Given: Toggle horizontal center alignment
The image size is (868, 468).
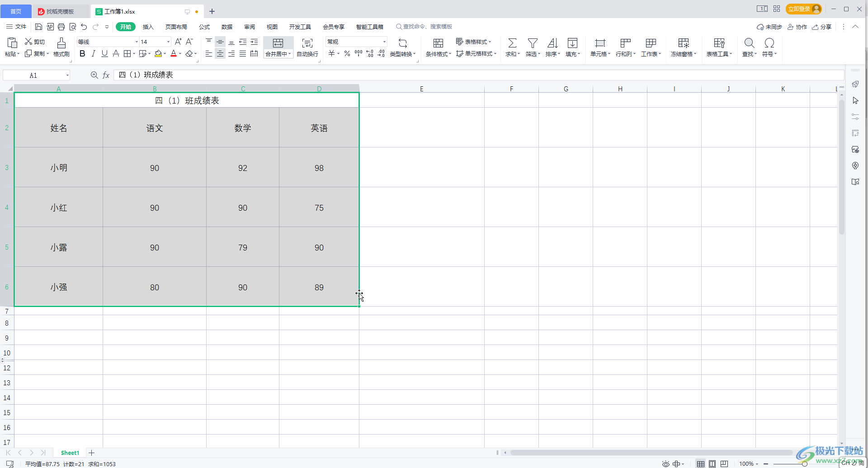Looking at the screenshot, I should (220, 54).
